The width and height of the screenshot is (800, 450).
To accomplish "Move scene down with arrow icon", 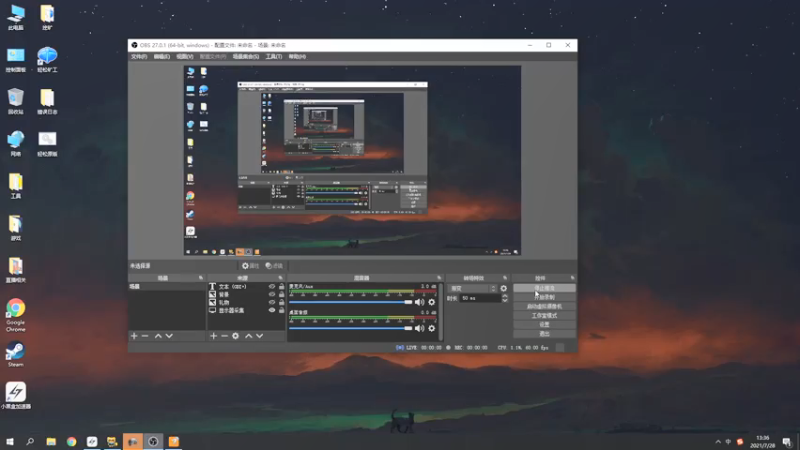I will (169, 336).
